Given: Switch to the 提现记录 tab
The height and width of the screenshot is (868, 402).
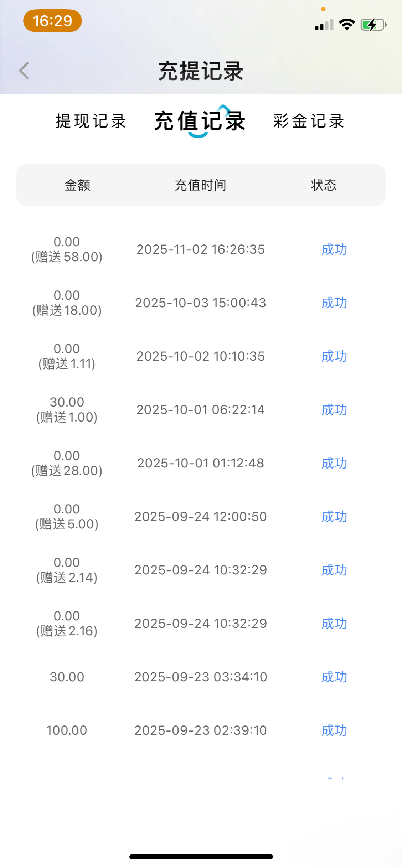Looking at the screenshot, I should coord(91,121).
